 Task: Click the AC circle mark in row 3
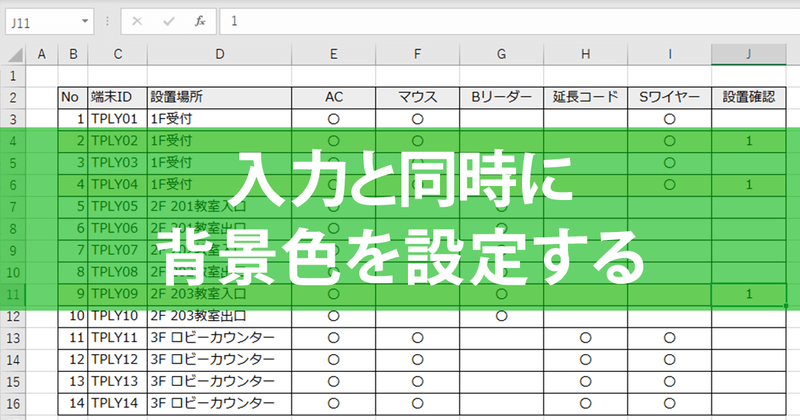pos(334,119)
